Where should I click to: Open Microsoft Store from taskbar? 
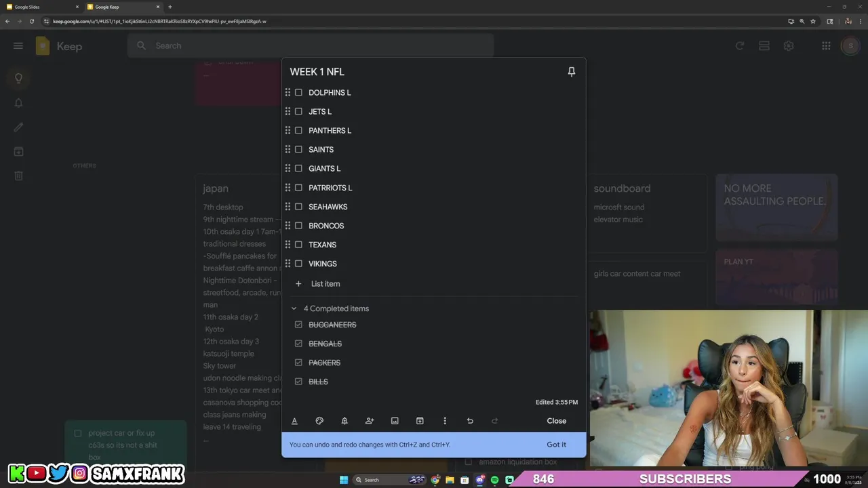point(465,480)
